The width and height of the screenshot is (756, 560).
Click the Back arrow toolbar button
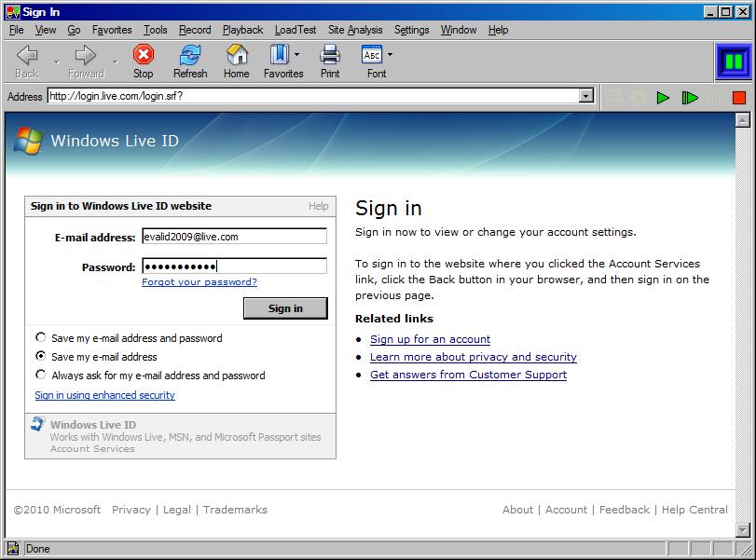coord(27,61)
